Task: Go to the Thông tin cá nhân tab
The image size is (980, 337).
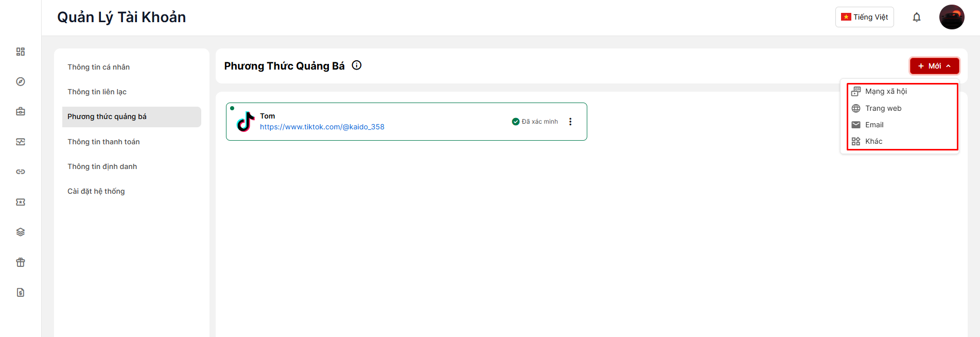Action: pos(98,67)
